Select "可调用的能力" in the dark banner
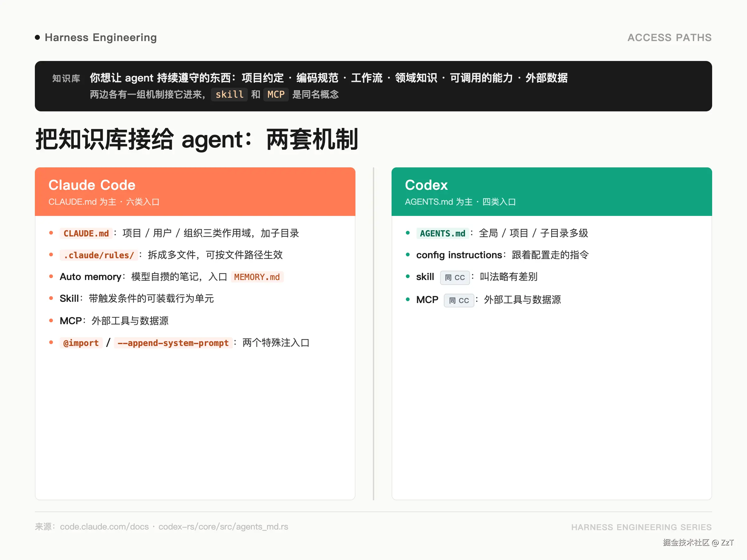Image resolution: width=747 pixels, height=560 pixels. coord(481,78)
